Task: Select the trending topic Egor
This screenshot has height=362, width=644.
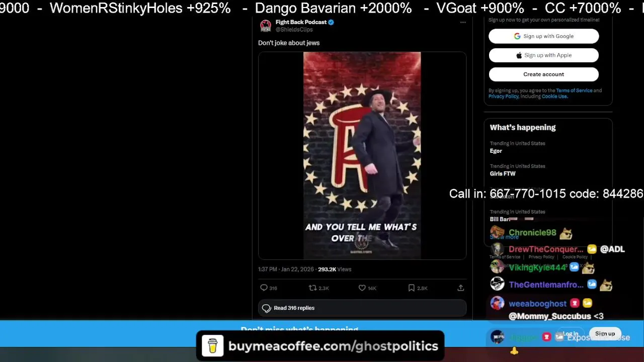Action: coord(496,151)
